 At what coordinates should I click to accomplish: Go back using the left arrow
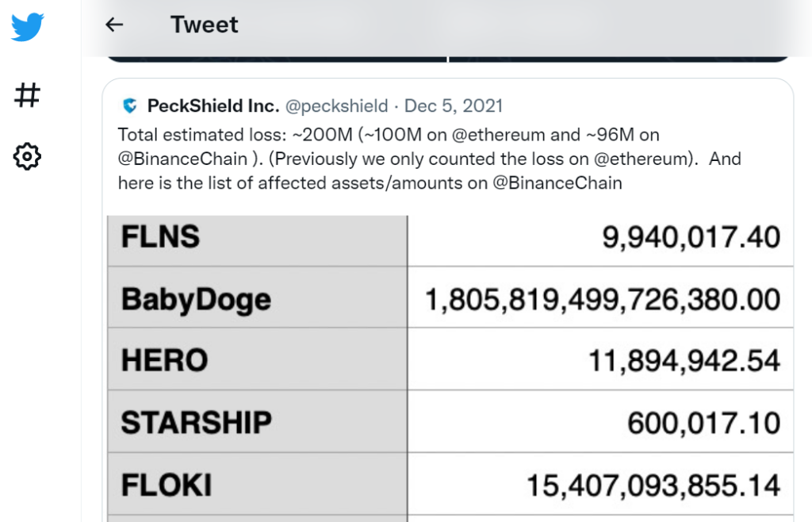click(x=115, y=25)
